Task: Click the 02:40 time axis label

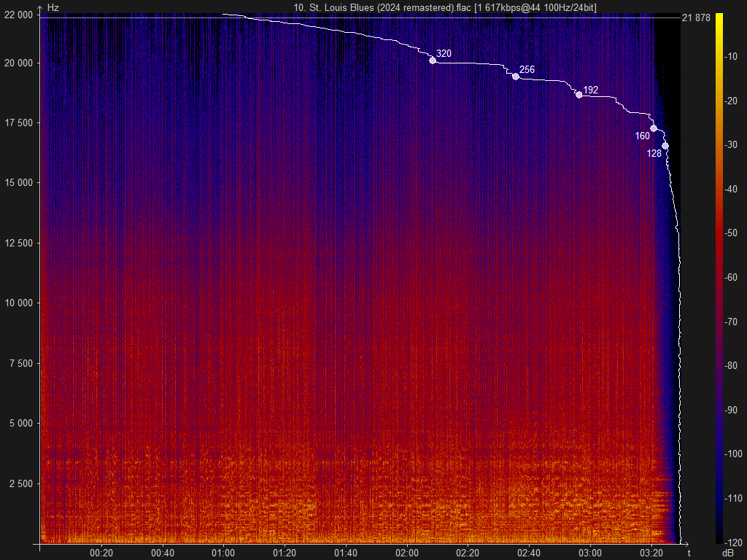Action: pyautogui.click(x=529, y=553)
